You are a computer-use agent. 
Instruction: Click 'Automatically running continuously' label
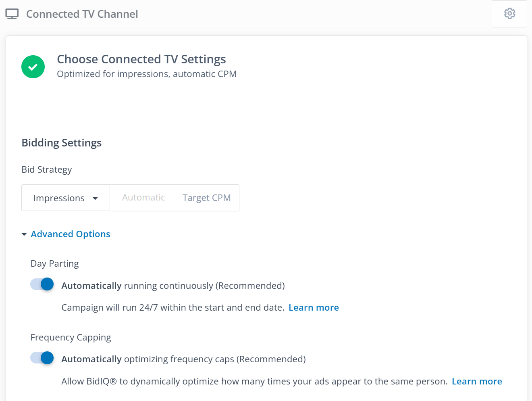pos(173,286)
